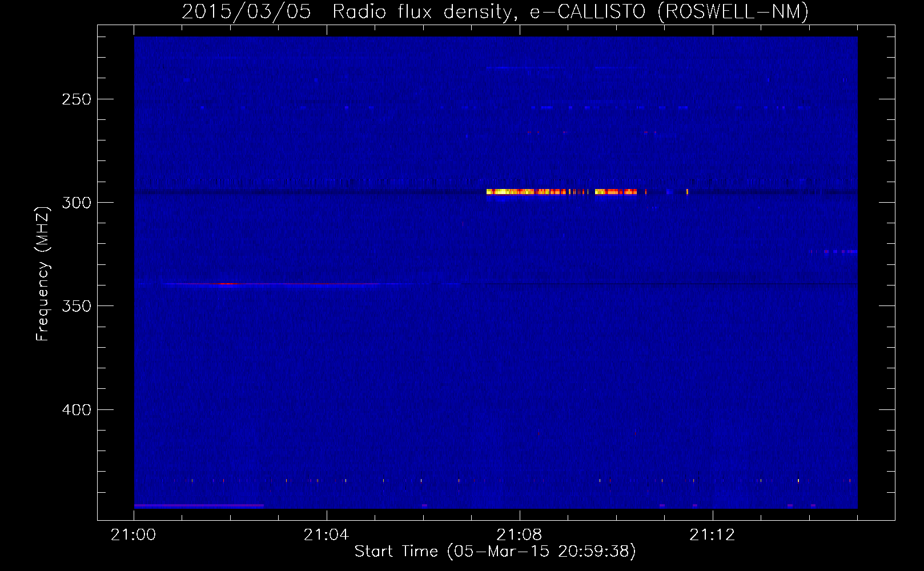
Task: Click the Start Time axis caption
Action: [495, 552]
